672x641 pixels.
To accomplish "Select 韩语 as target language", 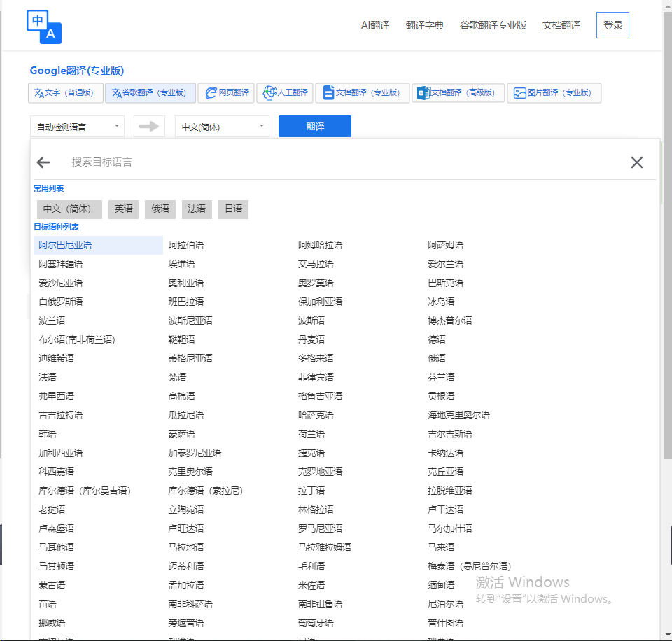I will point(48,434).
